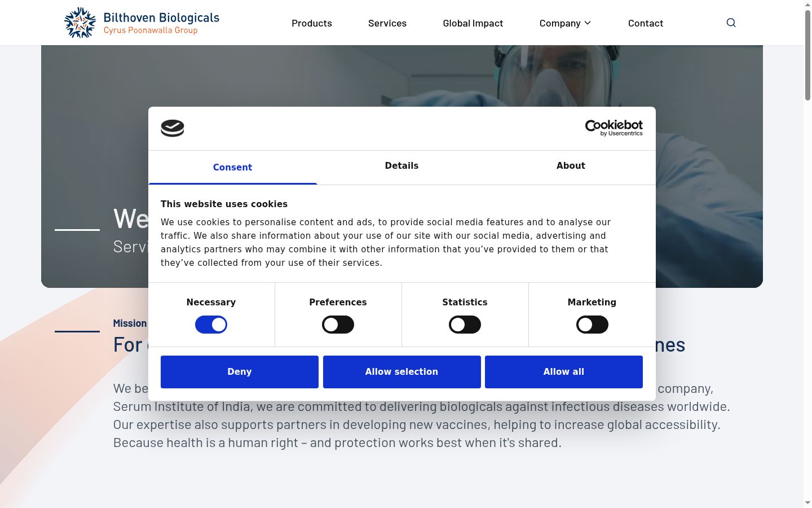Image resolution: width=812 pixels, height=508 pixels.
Task: Click the "Statistics" category label
Action: (465, 303)
